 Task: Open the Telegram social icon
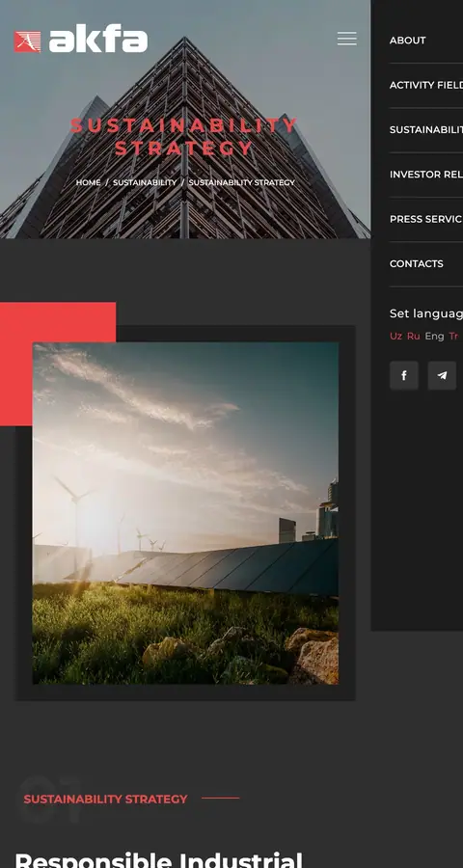point(442,376)
